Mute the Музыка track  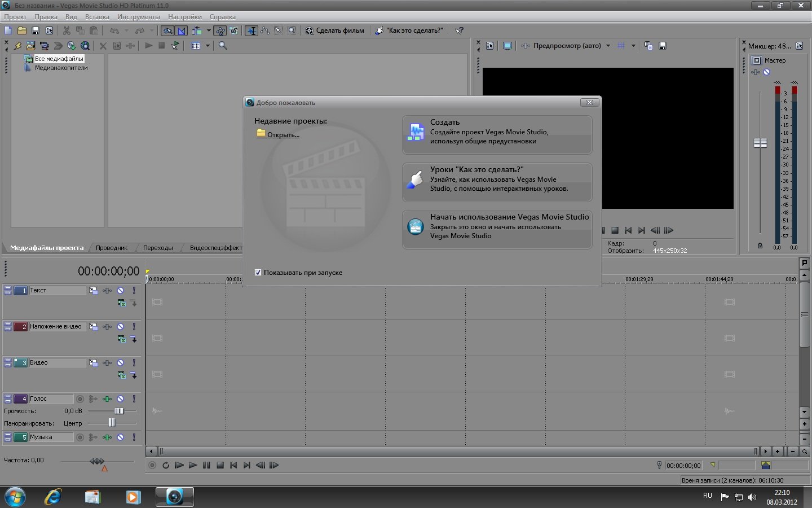pos(120,437)
